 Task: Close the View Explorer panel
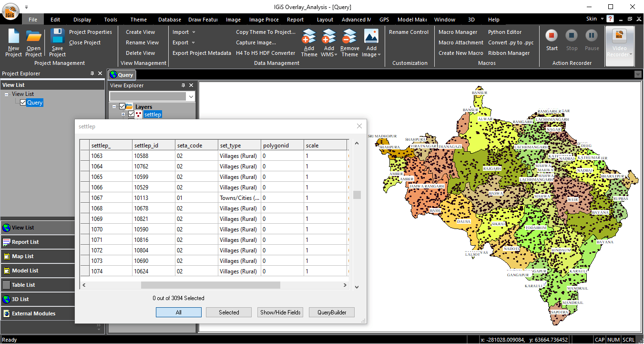[191, 85]
